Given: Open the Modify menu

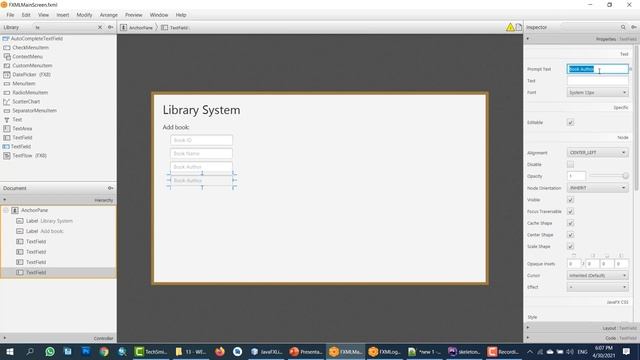Looking at the screenshot, I should [84, 15].
